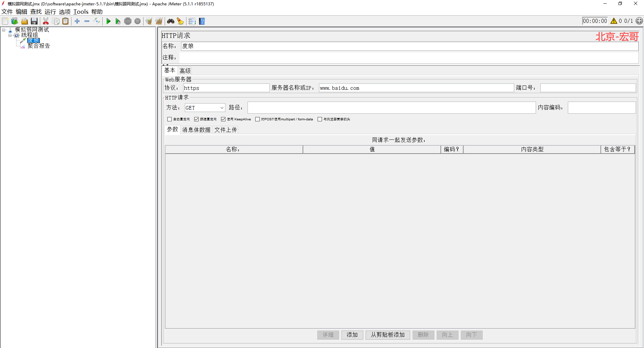This screenshot has height=348, width=644.
Task: Expand all tree nodes with the plus icon
Action: [77, 21]
